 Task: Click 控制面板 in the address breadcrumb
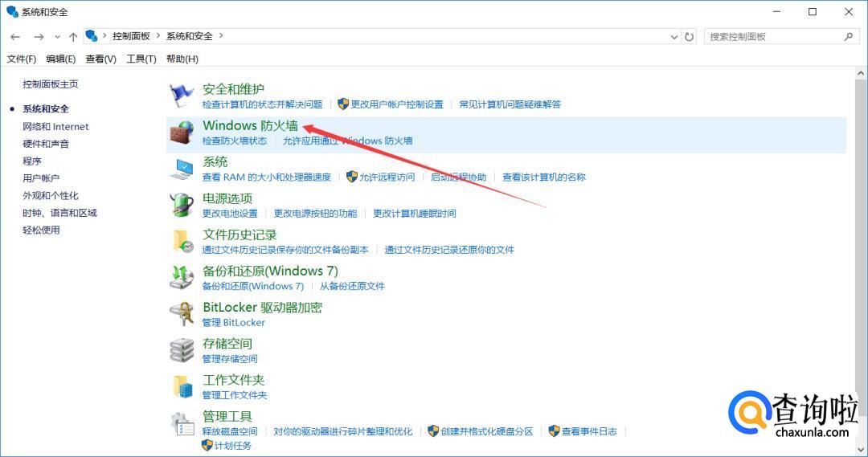tap(131, 36)
